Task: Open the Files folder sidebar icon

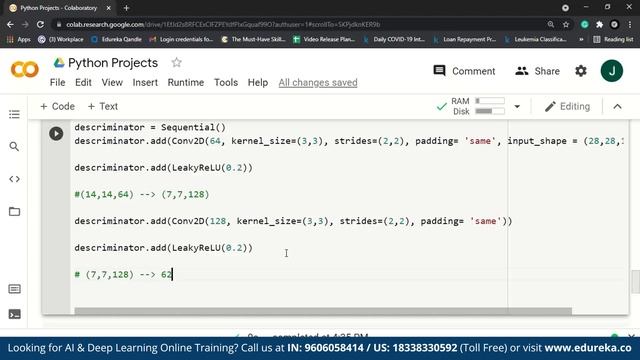Action: [14, 211]
